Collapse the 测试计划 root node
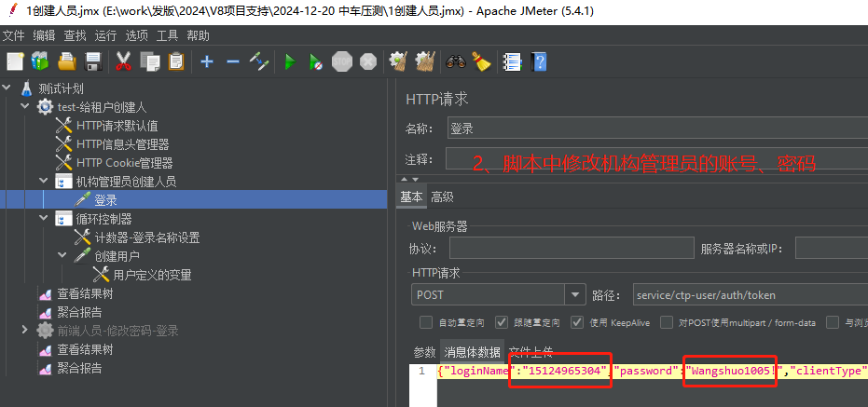 click(x=7, y=88)
